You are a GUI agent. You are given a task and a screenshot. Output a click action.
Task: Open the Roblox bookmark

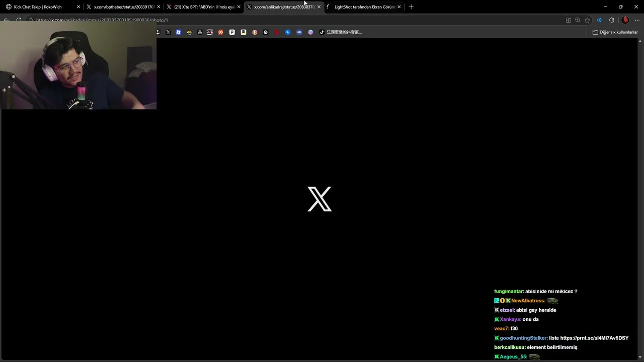point(178,32)
